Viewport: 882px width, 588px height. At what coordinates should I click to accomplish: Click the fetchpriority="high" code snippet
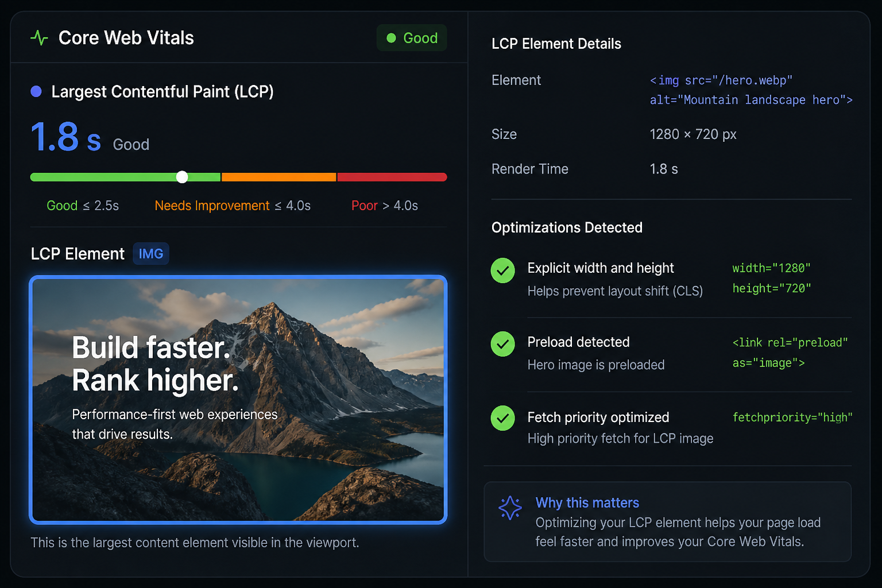(x=792, y=417)
